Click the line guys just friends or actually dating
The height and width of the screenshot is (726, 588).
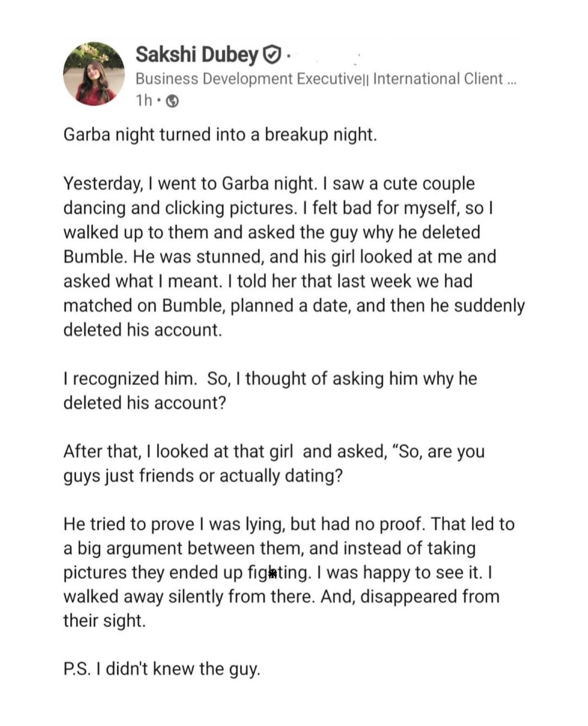(203, 476)
